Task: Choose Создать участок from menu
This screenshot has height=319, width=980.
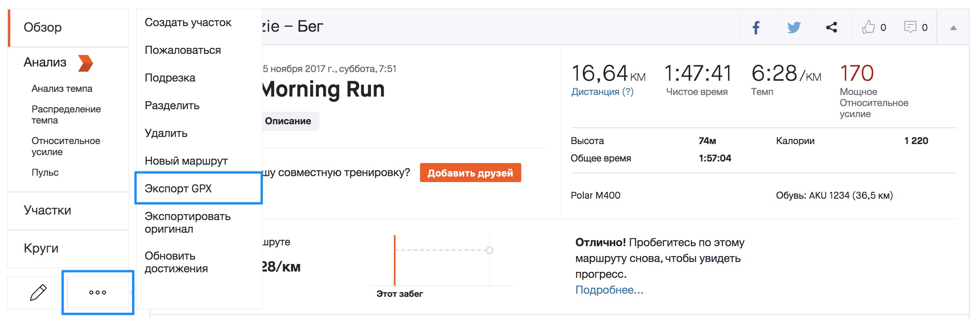Action: pyautogui.click(x=188, y=23)
